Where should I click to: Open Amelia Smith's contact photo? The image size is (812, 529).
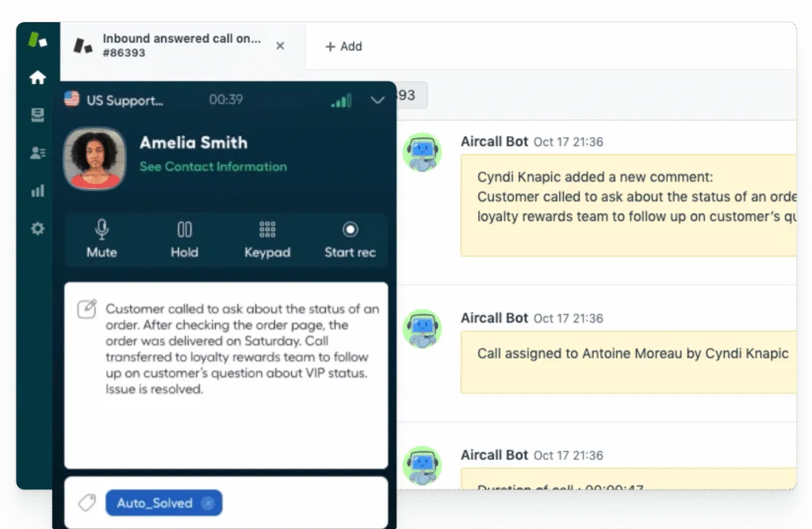95,159
